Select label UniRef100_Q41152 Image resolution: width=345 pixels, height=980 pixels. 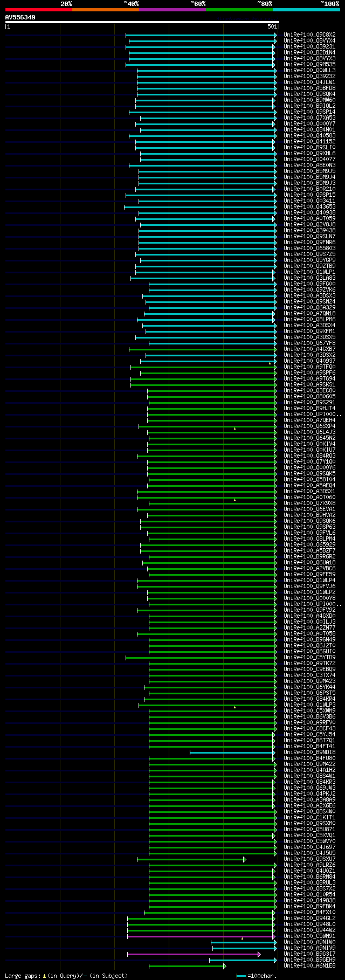[309, 142]
